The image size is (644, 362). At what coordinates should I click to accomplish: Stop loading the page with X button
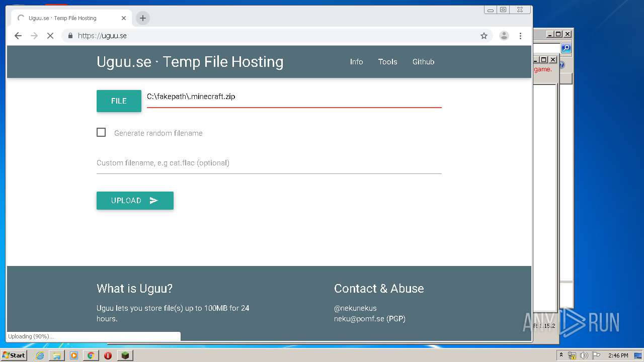50,36
